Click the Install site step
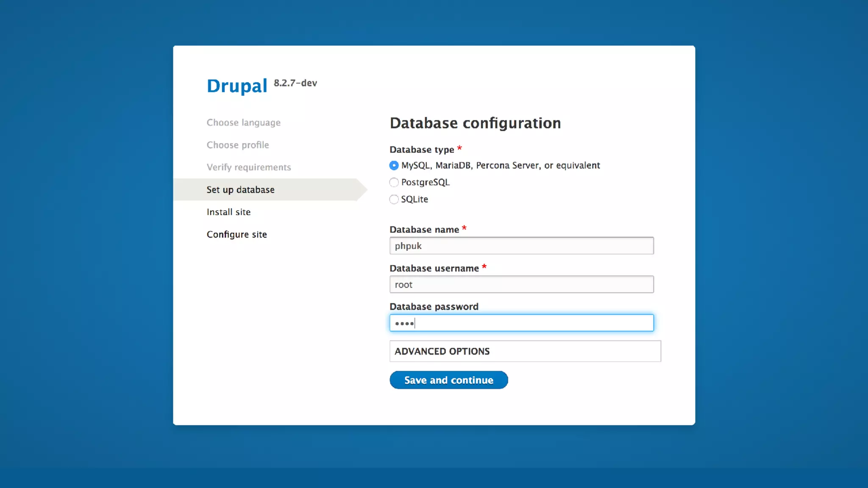 (x=228, y=212)
